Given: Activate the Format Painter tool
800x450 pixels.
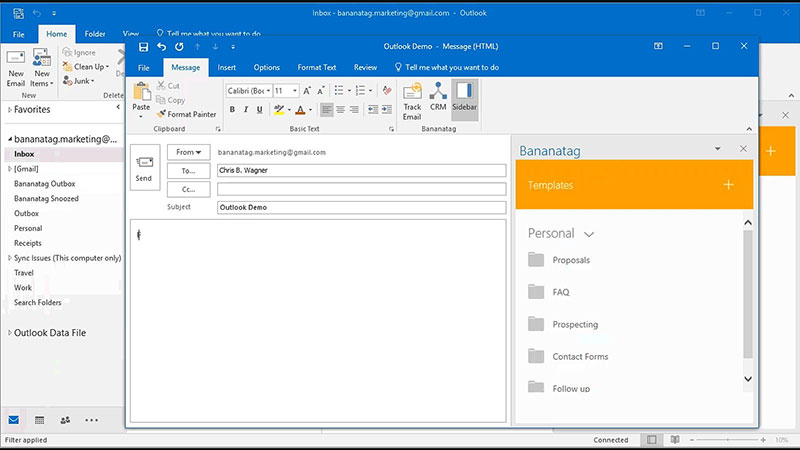Looking at the screenshot, I should (x=187, y=114).
